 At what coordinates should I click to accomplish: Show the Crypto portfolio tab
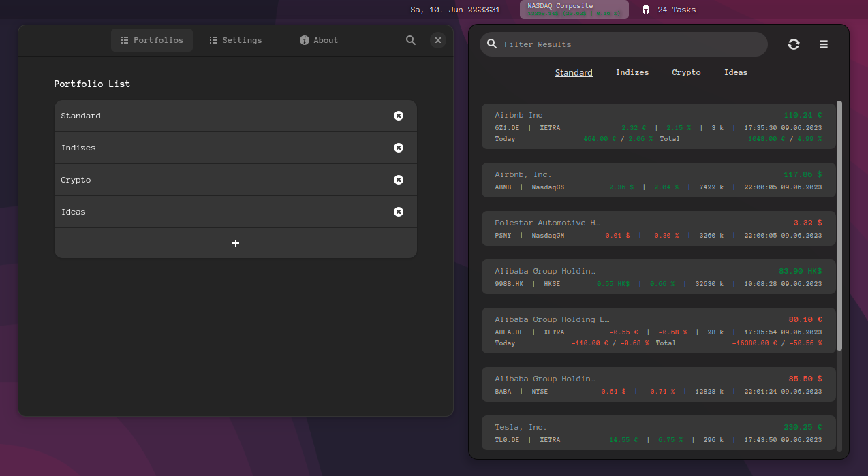coord(686,72)
